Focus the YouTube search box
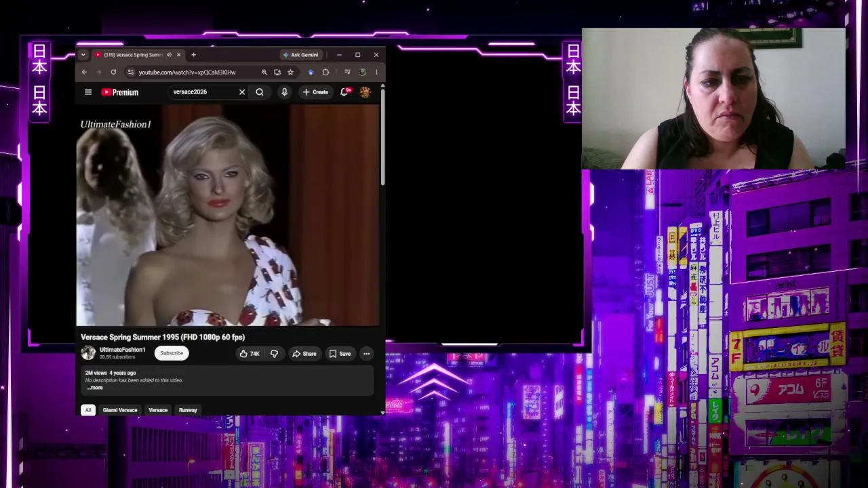The width and height of the screenshot is (868, 488). 203,92
